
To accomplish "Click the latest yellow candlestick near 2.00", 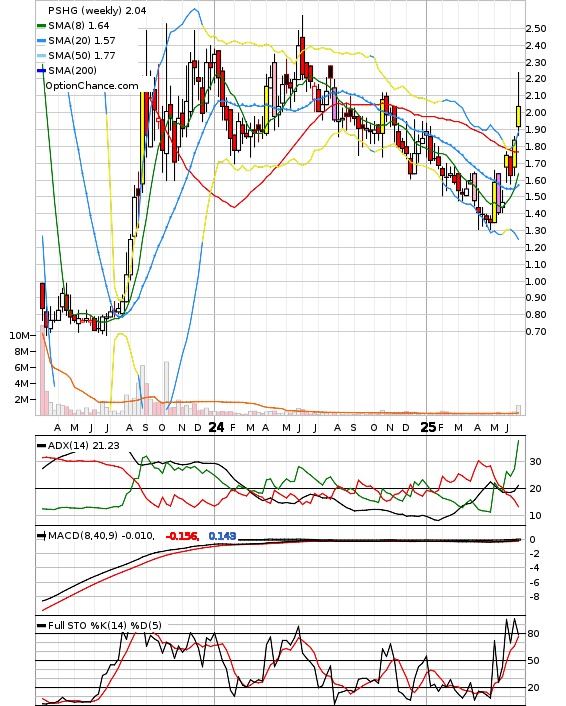I will click(518, 116).
